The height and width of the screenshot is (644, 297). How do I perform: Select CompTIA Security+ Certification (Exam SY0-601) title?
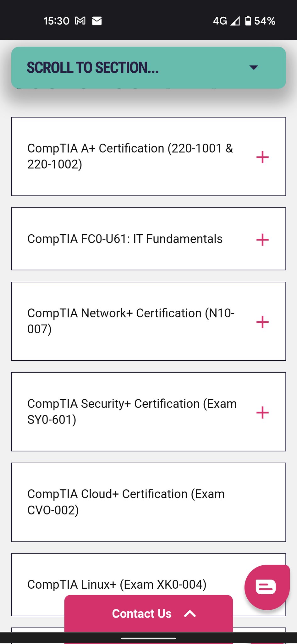pos(132,411)
